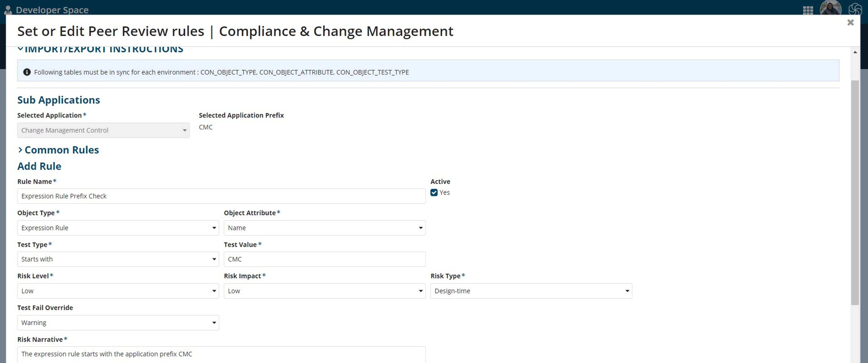This screenshot has width=868, height=363.
Task: Click the CMC application prefix value
Action: pyautogui.click(x=205, y=127)
